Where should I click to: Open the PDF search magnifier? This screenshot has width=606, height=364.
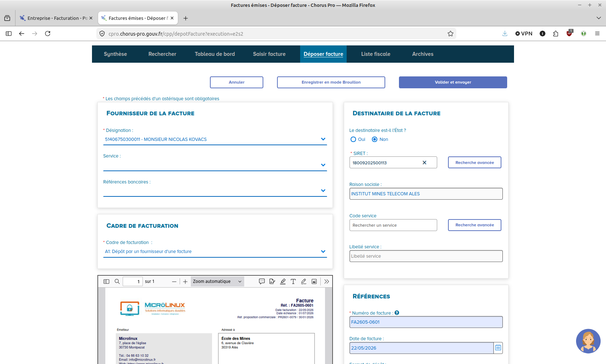[x=117, y=281]
